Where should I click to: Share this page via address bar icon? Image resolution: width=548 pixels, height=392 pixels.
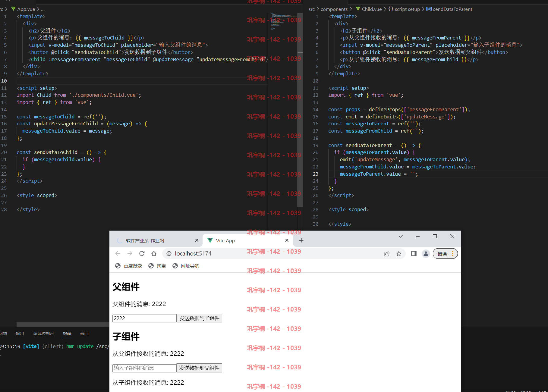coord(387,254)
